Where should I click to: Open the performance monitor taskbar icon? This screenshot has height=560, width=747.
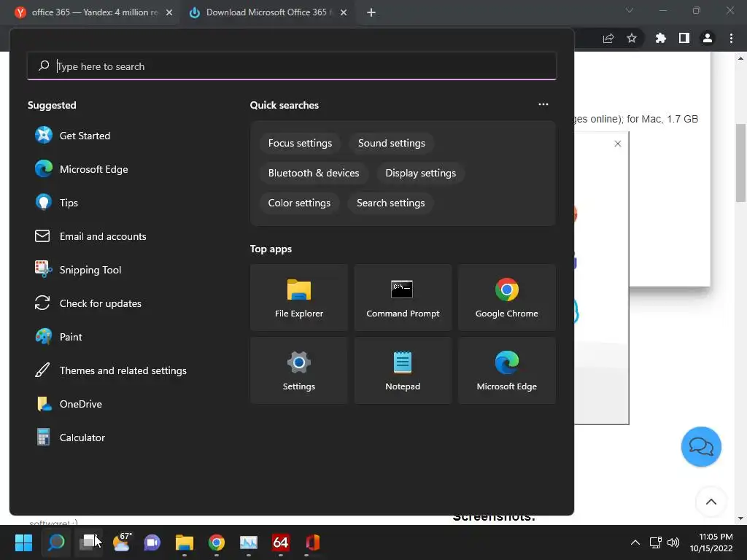pos(248,542)
